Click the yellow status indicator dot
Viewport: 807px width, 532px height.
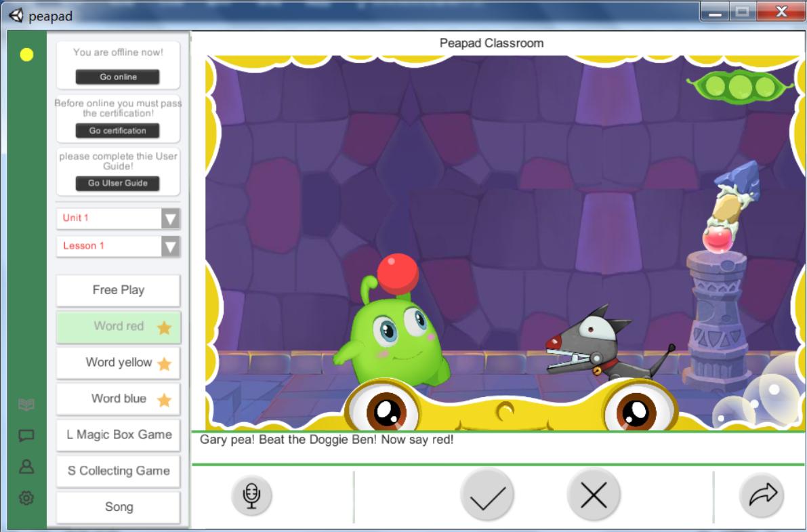tap(26, 55)
